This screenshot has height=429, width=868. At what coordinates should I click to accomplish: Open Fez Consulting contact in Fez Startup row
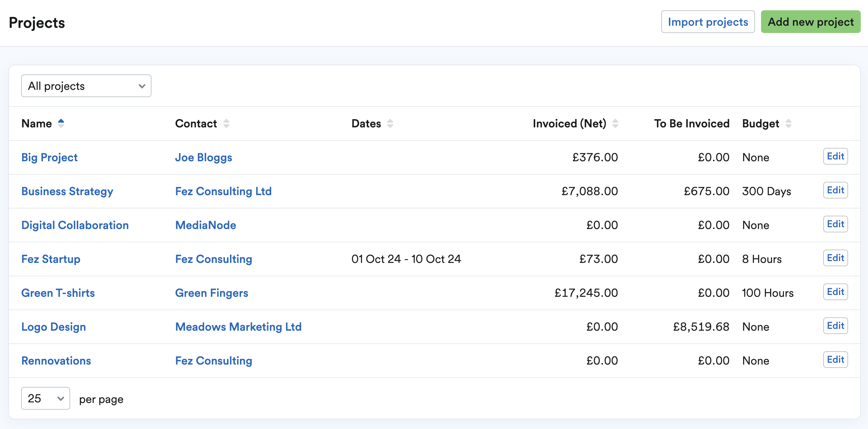point(214,259)
